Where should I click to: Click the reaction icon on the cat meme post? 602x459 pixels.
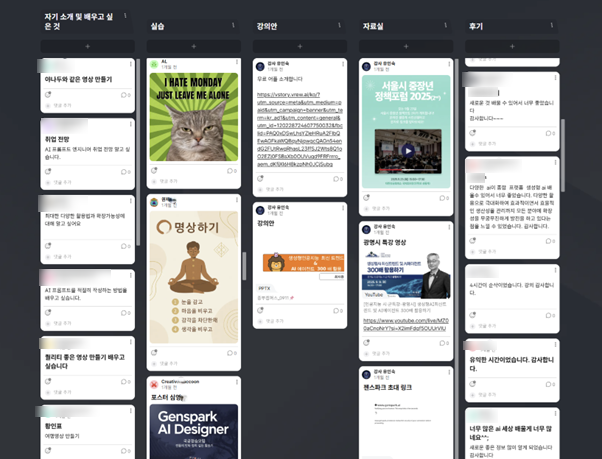coord(153,171)
